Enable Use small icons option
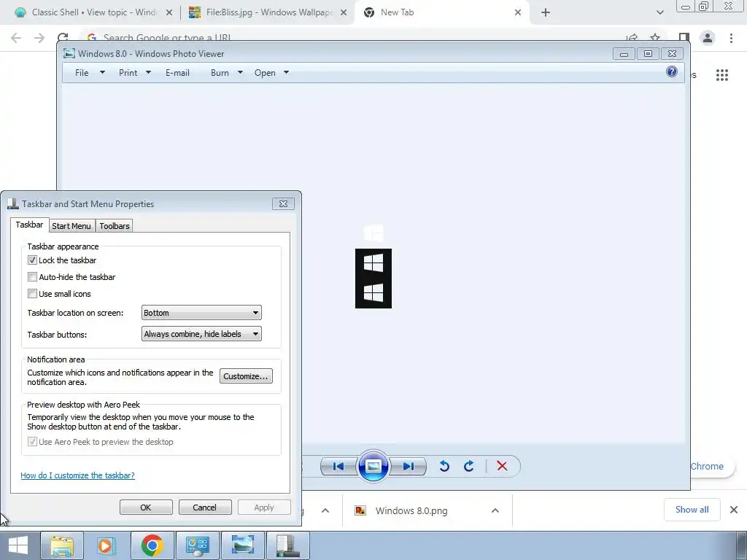This screenshot has height=560, width=747. [32, 293]
